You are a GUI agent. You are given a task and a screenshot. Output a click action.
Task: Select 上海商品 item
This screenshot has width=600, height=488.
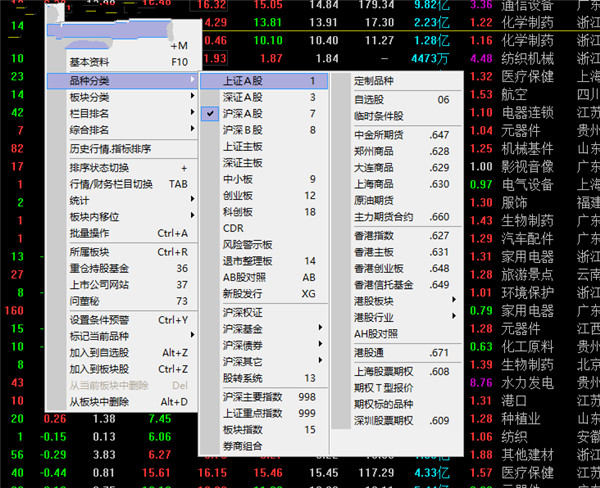point(397,184)
